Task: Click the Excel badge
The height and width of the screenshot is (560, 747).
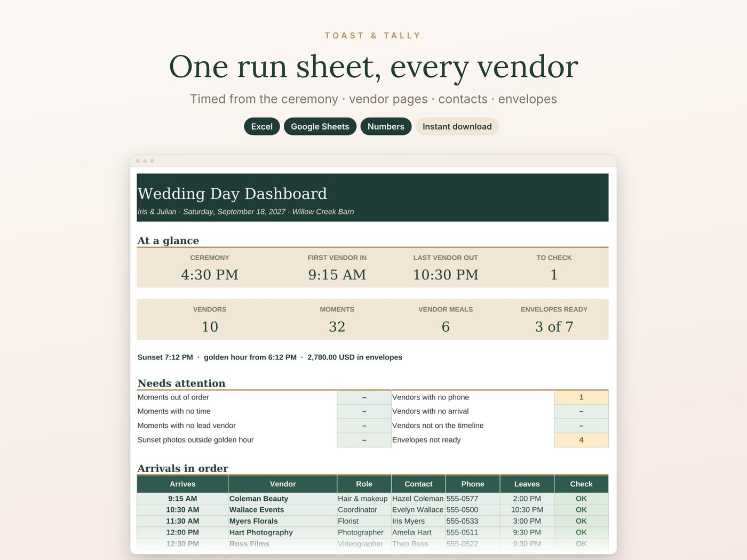Action: point(261,126)
